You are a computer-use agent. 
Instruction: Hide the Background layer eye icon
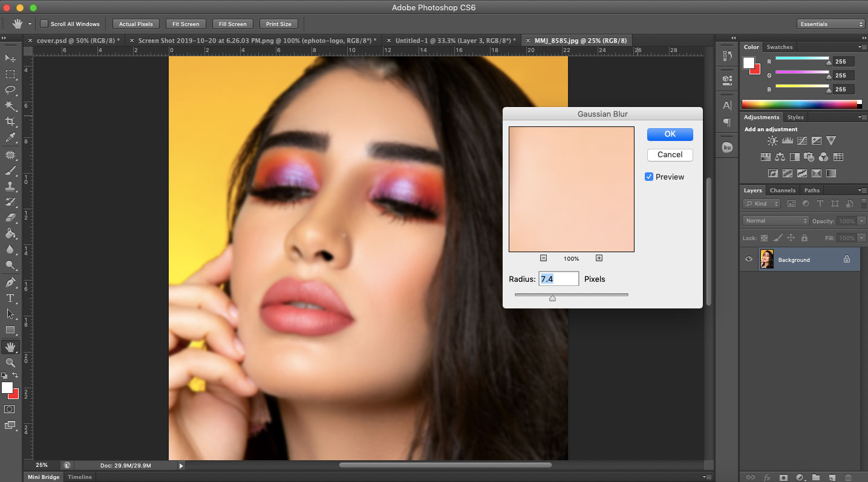coord(749,259)
